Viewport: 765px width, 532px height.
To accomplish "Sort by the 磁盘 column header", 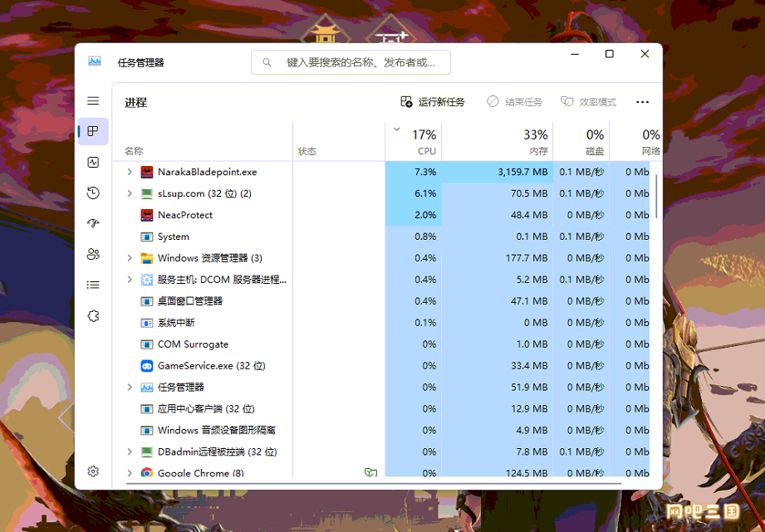I will click(581, 141).
